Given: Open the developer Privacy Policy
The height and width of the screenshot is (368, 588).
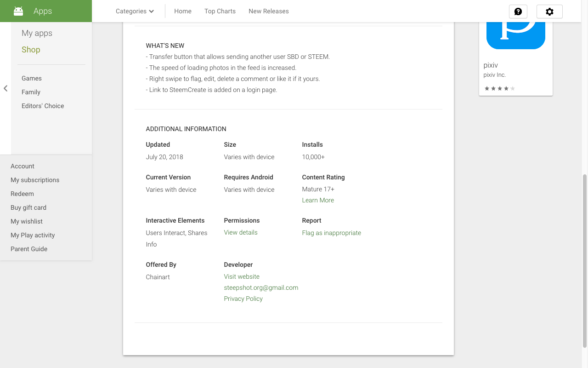Looking at the screenshot, I should (x=243, y=299).
